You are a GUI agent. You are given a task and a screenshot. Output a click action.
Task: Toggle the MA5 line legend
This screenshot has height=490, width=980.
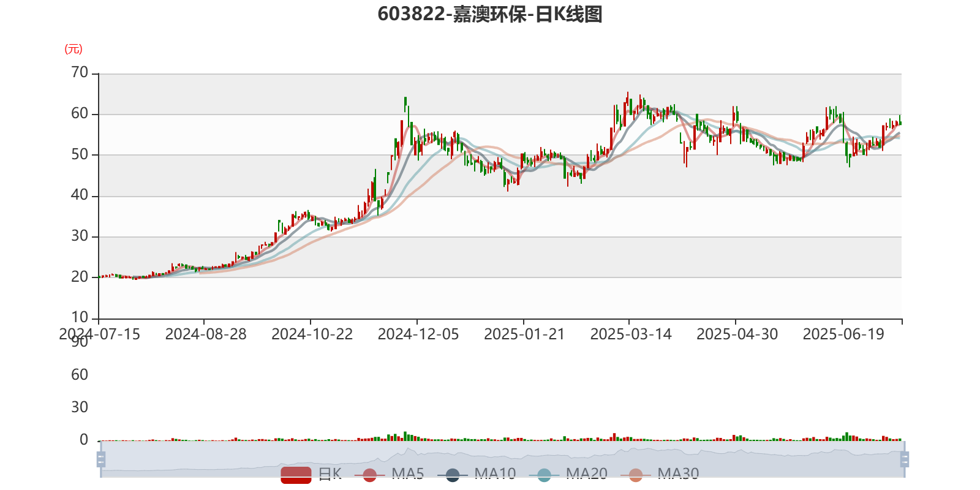click(x=389, y=474)
